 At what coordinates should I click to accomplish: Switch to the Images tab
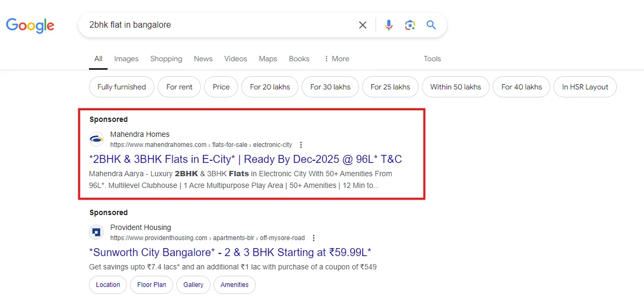pyautogui.click(x=126, y=59)
